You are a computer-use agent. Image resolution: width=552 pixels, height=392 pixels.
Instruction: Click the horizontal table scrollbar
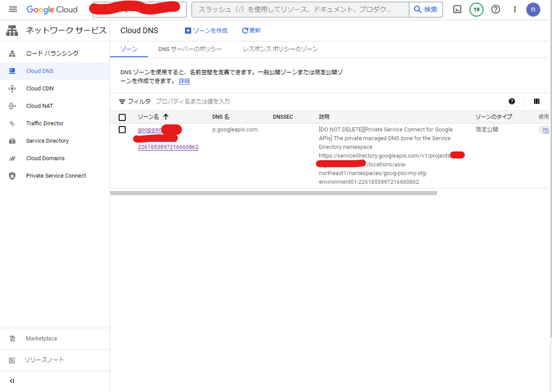tap(273, 193)
